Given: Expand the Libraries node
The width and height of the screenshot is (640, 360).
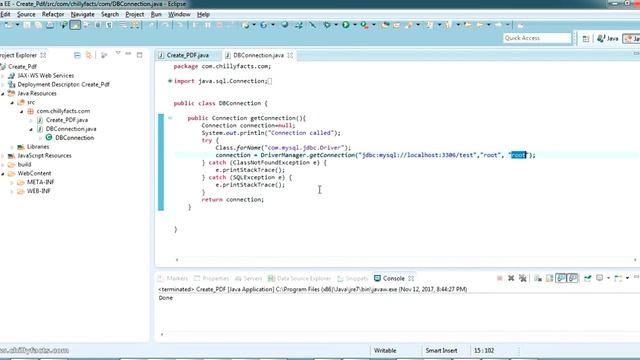Looking at the screenshot, I should pos(12,147).
